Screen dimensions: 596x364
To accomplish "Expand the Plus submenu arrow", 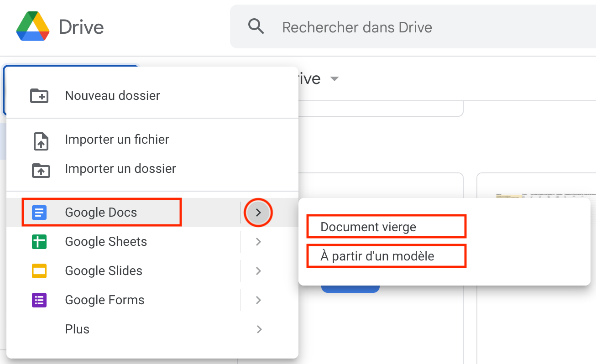I will [259, 329].
